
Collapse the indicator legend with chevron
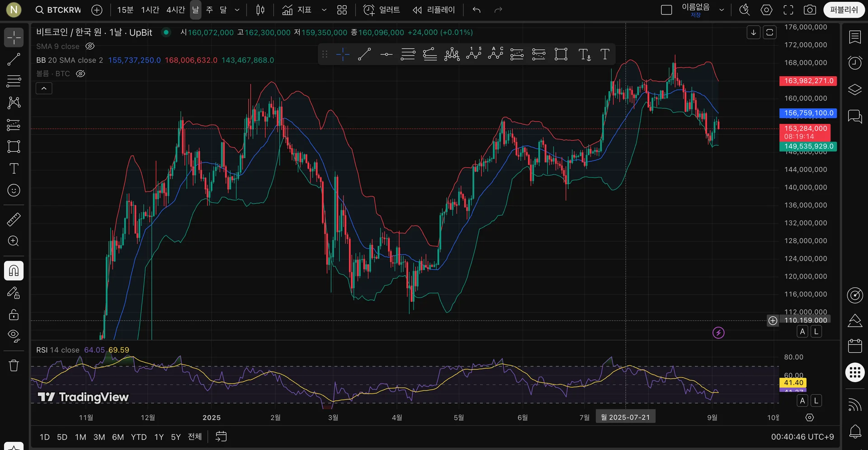(44, 89)
